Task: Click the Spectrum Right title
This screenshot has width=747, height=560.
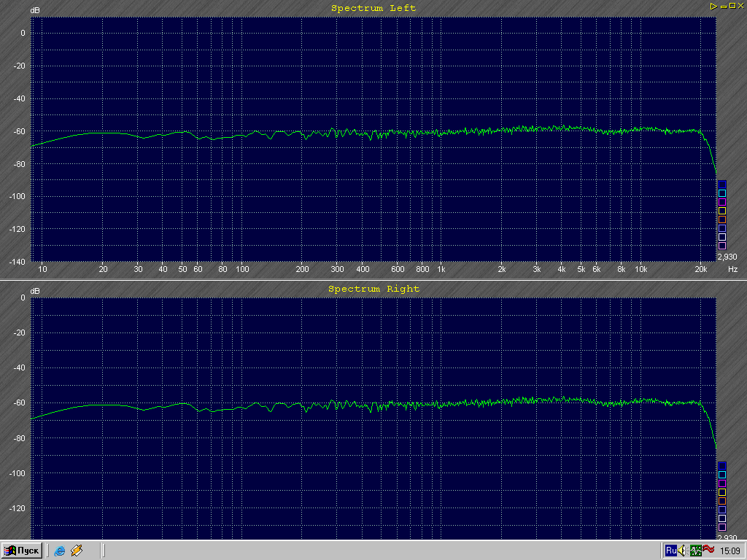Action: click(x=373, y=289)
